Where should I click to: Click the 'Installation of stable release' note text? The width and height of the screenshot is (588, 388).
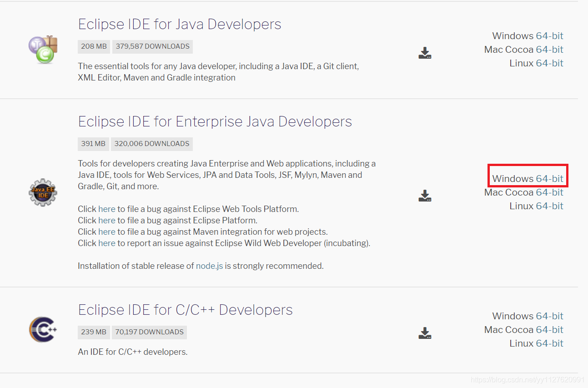(201, 266)
